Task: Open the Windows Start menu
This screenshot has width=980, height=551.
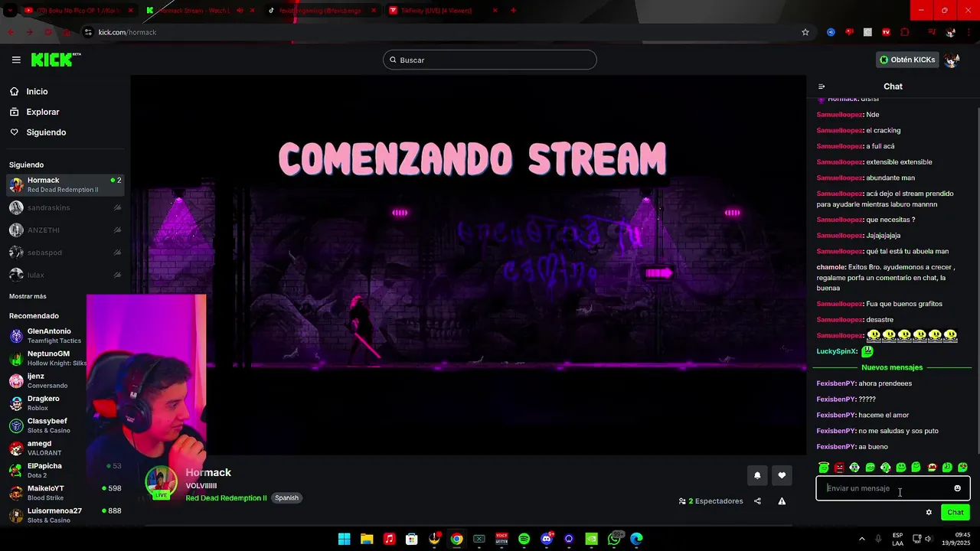Action: click(345, 539)
